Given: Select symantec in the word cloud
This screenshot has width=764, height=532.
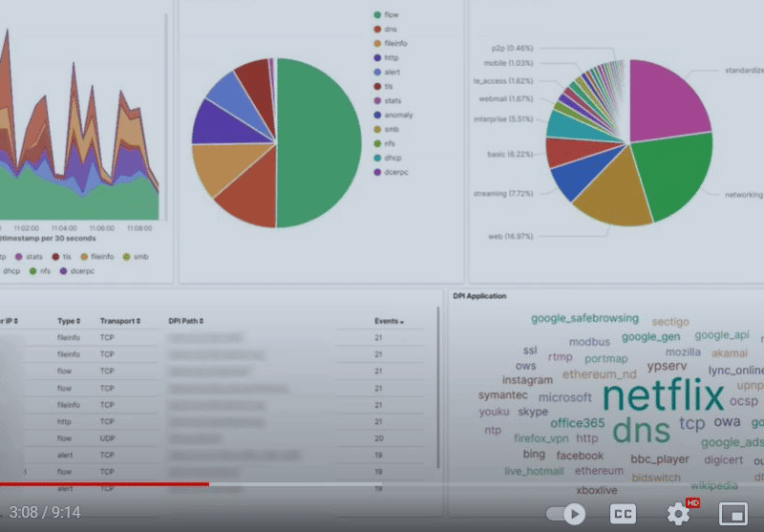Looking at the screenshot, I should tap(503, 395).
